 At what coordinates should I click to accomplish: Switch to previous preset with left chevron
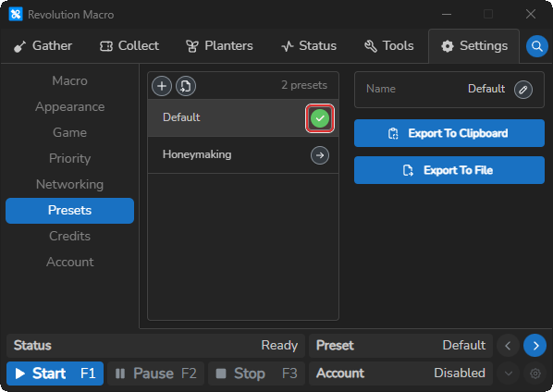[508, 346]
